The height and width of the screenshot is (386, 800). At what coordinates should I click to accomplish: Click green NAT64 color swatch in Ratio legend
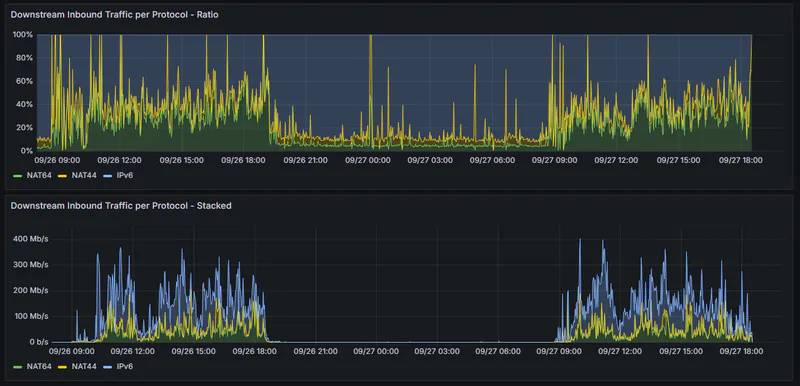pos(17,175)
